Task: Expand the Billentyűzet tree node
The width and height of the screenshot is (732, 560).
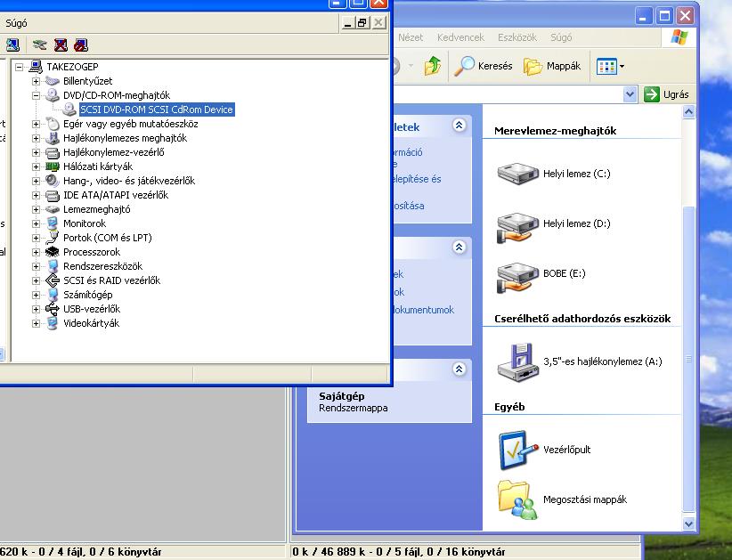Action: click(37, 81)
